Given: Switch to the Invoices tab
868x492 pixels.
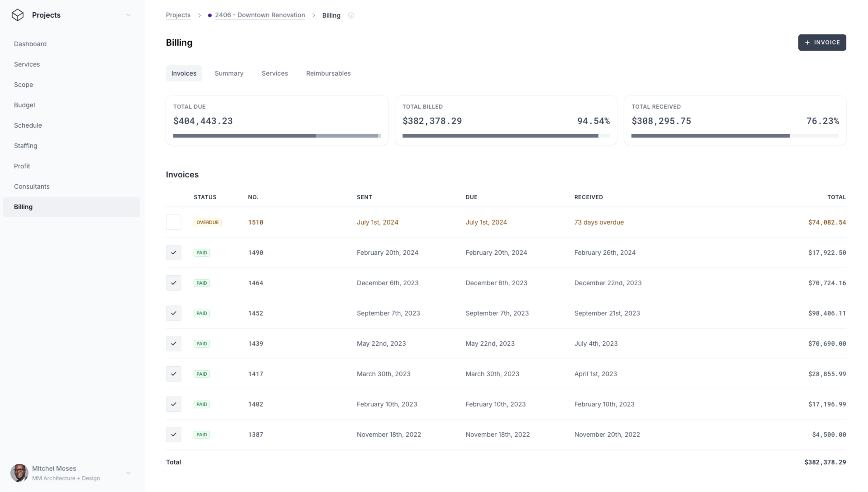Looking at the screenshot, I should 184,73.
